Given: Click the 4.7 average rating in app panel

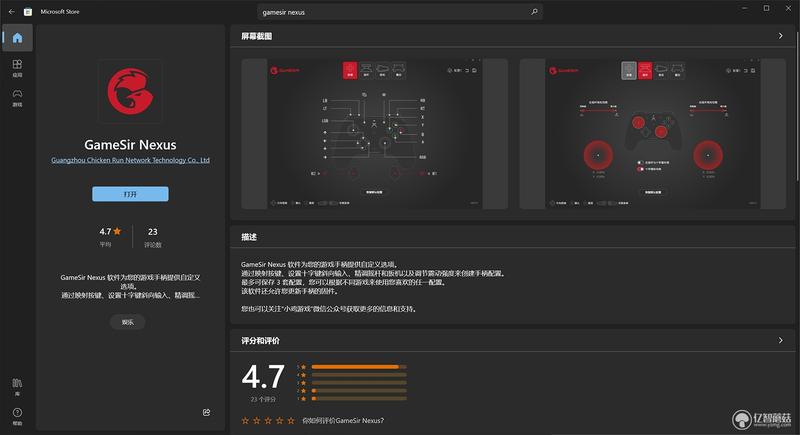Looking at the screenshot, I should (x=110, y=232).
